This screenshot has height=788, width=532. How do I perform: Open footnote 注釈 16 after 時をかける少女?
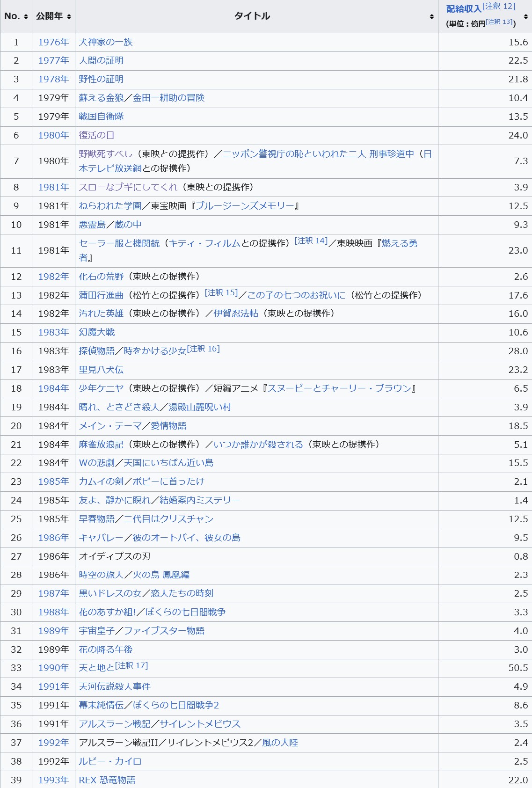[203, 349]
